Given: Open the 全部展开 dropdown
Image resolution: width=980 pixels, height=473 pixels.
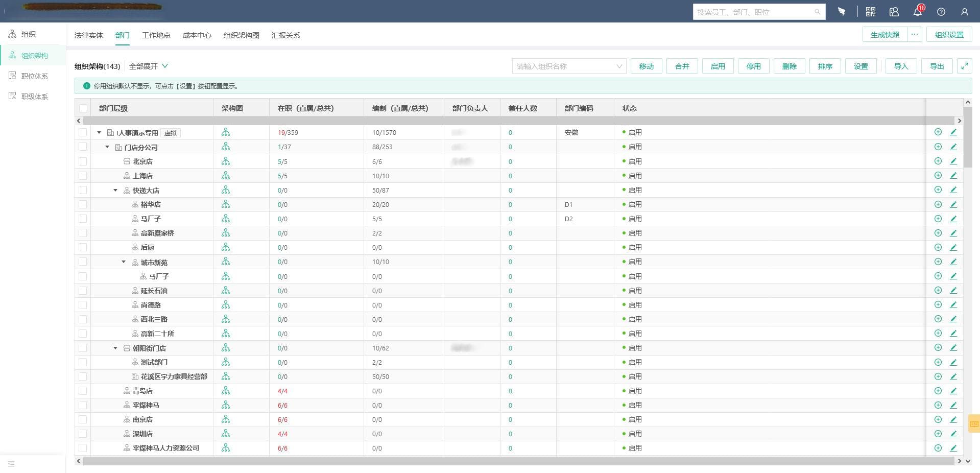Looking at the screenshot, I should point(149,66).
